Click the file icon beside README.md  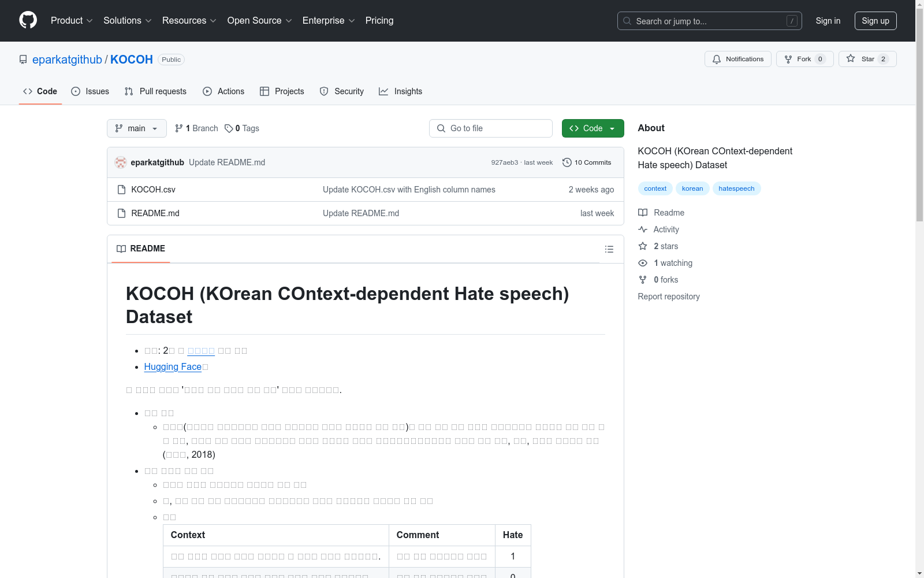pos(121,213)
